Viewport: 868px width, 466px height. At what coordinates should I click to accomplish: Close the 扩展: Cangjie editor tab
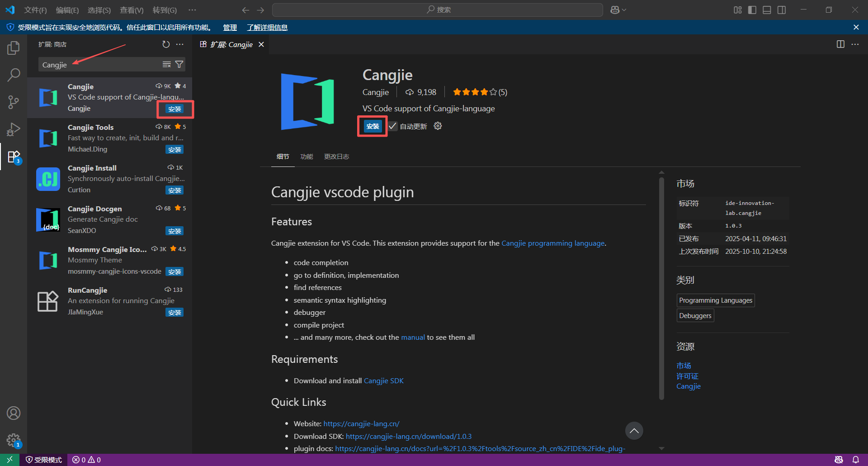click(x=261, y=44)
